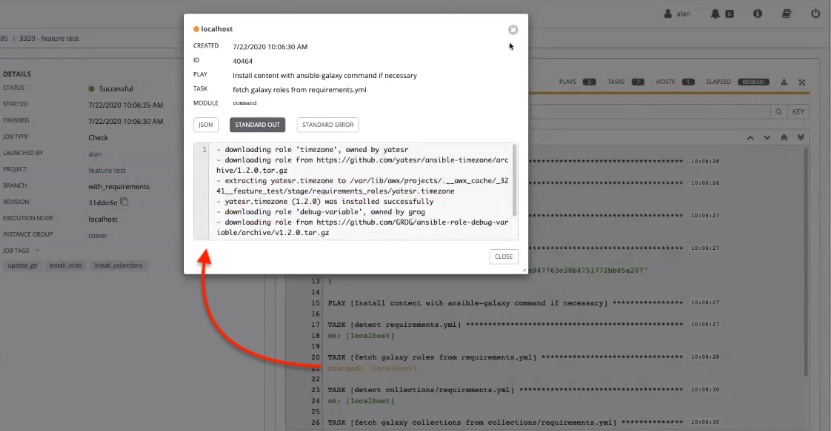831x431 pixels.
Task: Close the localhost modal with the X icon
Action: (512, 30)
